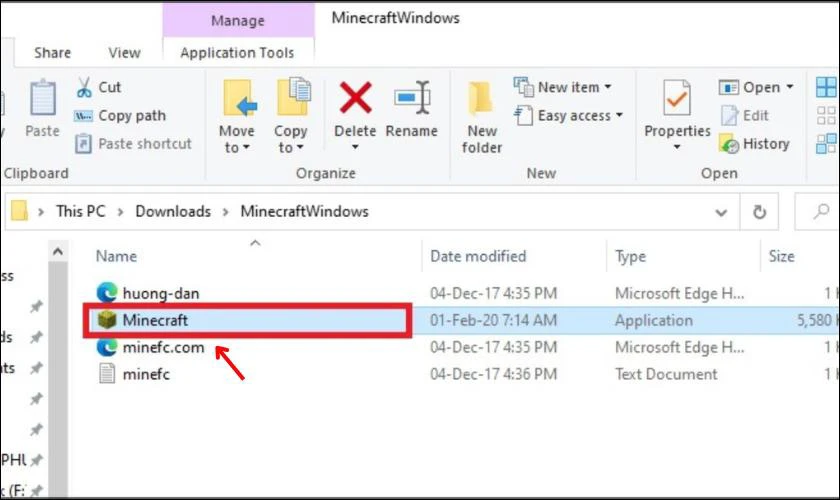840x500 pixels.
Task: Click the Invert selection grid icon
Action: pos(826,144)
